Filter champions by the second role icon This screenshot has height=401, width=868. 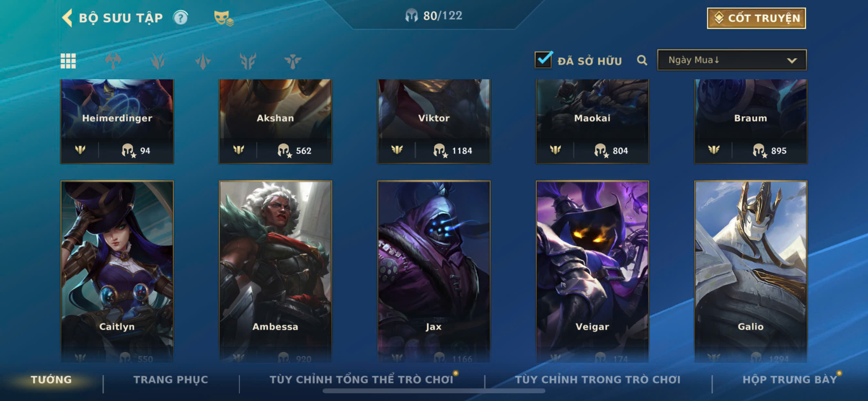click(x=158, y=61)
